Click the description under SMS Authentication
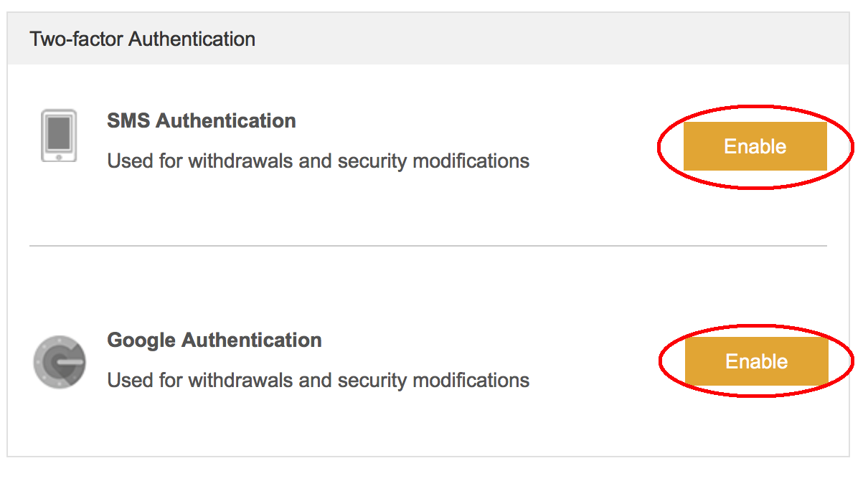 318,161
